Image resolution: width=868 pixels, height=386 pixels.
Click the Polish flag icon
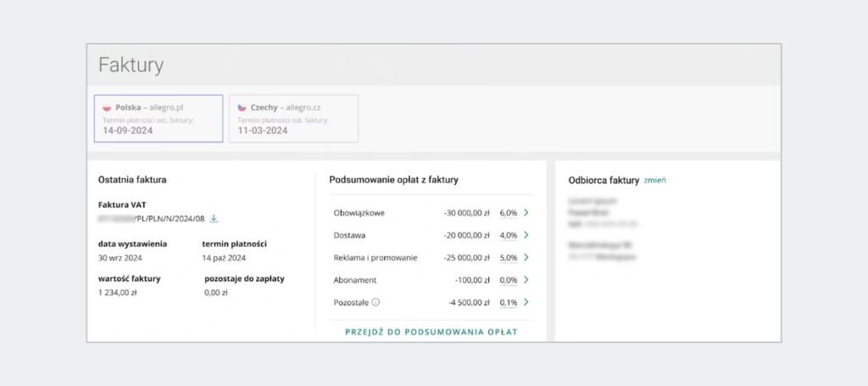coord(107,108)
